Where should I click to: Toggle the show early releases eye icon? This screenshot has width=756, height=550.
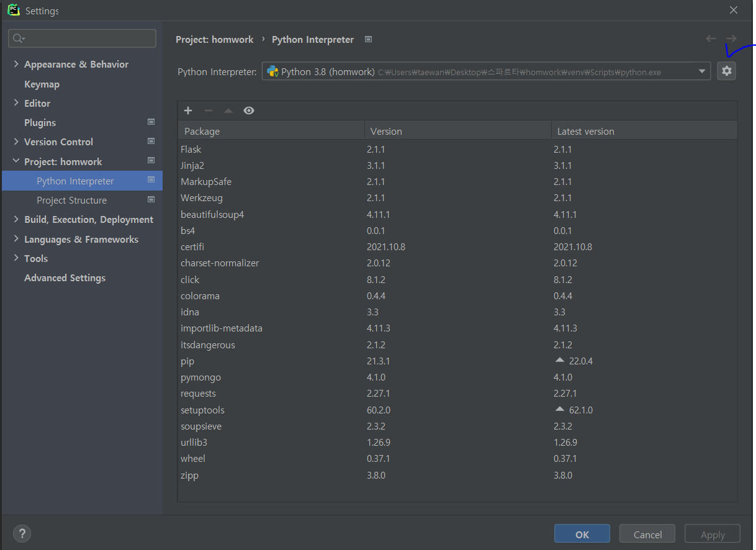coord(249,110)
